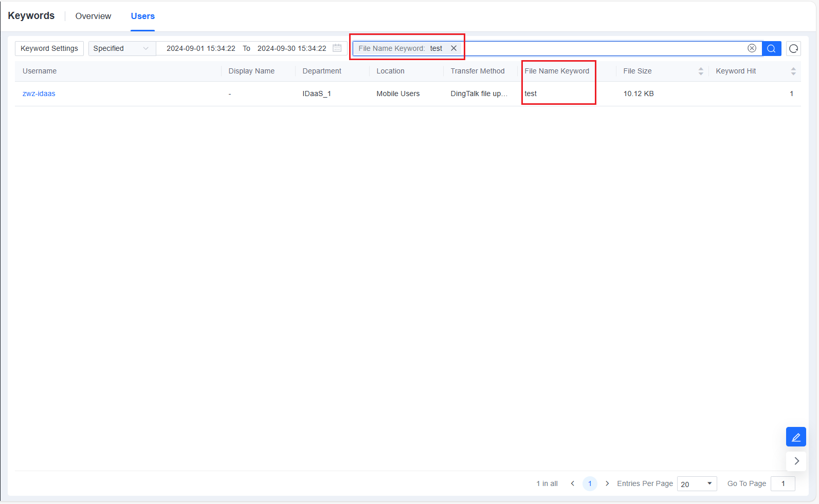Viewport: 819px width, 504px height.
Task: Open the calendar date picker icon
Action: tap(337, 48)
